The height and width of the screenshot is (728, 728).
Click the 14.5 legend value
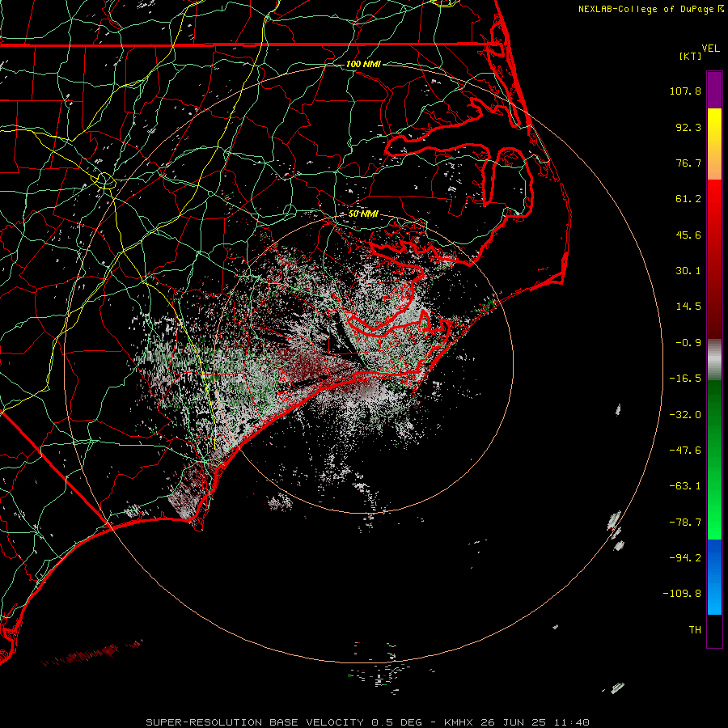(688, 307)
